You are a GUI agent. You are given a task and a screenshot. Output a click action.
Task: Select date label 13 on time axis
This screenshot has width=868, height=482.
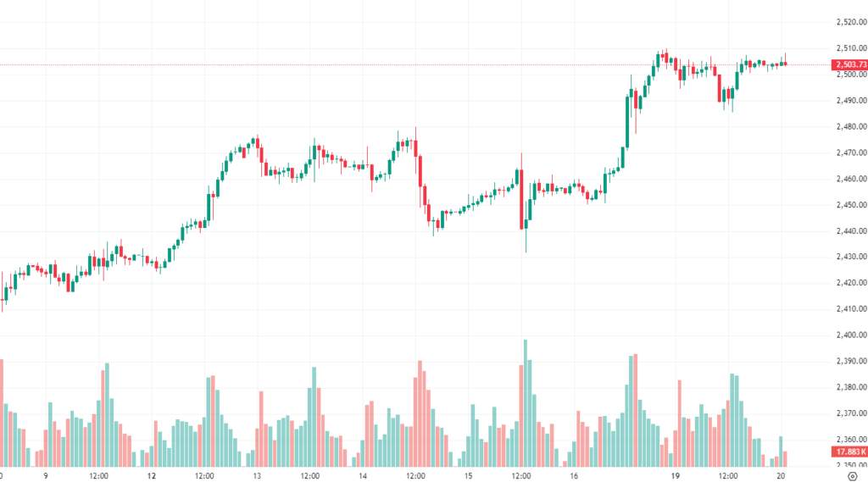click(x=257, y=476)
